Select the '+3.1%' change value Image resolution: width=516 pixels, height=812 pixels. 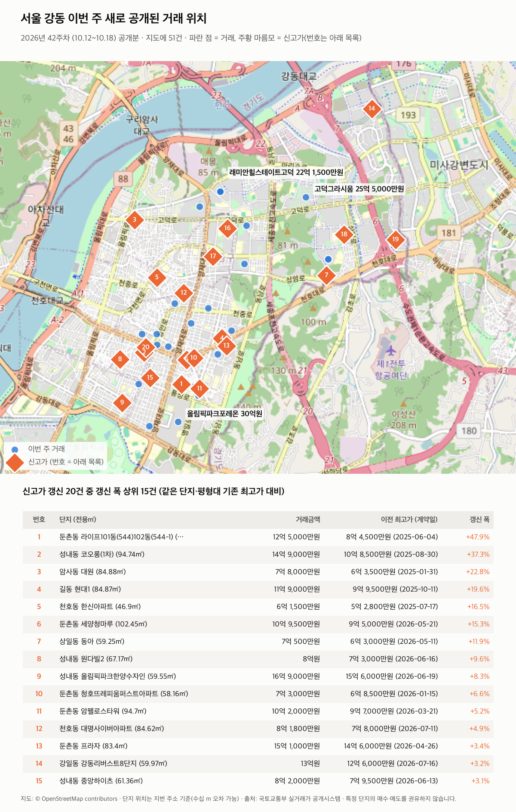click(x=480, y=781)
